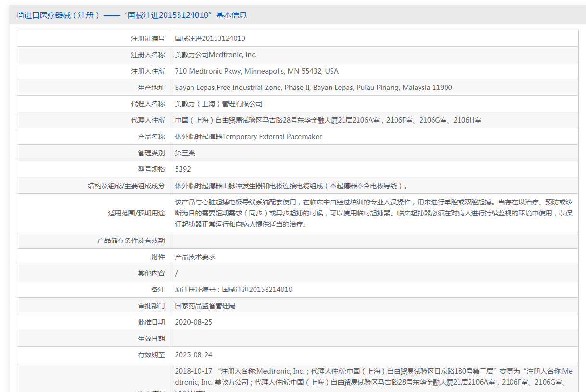This screenshot has height=392, width=586.
Task: Click the 批准日期 label
Action: [152, 322]
